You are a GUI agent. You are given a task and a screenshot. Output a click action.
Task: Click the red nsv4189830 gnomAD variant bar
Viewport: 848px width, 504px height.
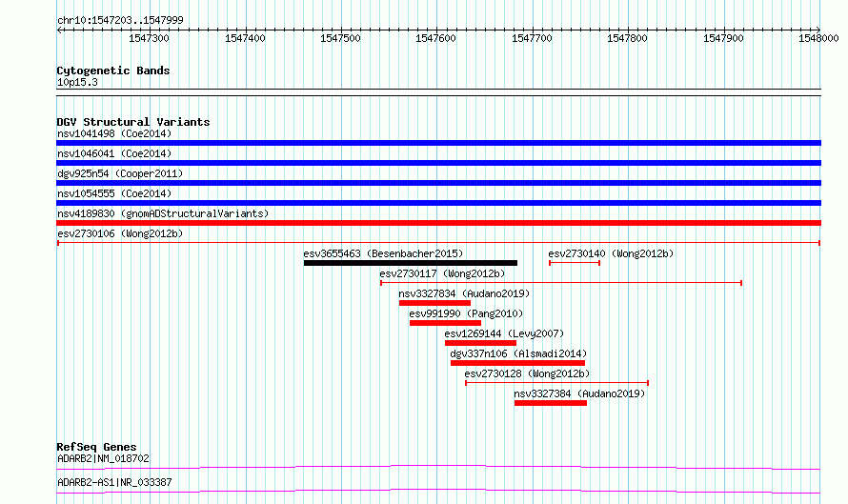(438, 223)
